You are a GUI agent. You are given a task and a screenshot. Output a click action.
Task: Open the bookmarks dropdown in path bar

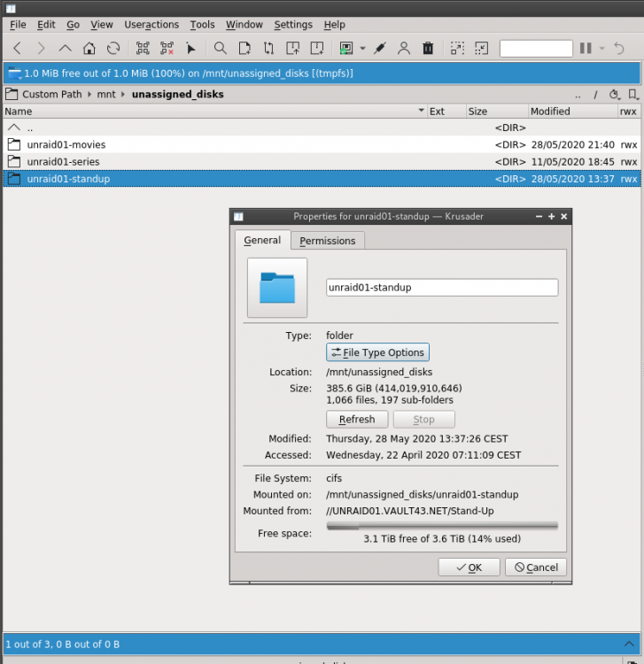(633, 95)
